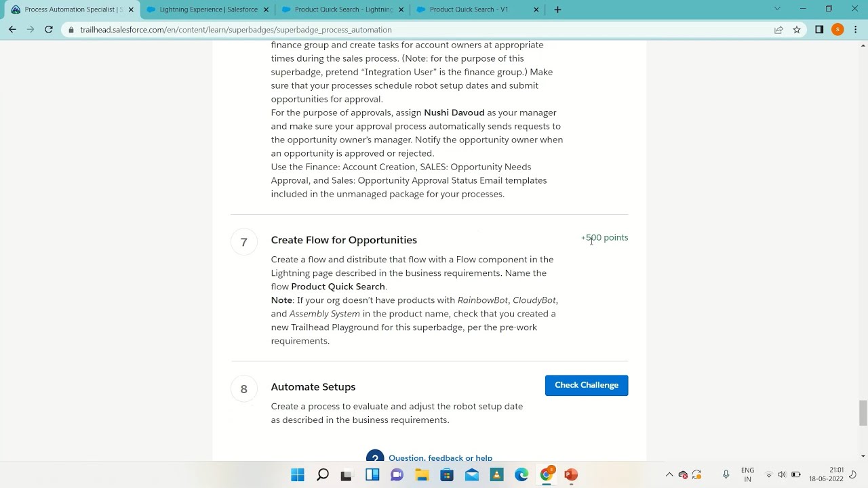Click the +500 points label

tap(605, 237)
